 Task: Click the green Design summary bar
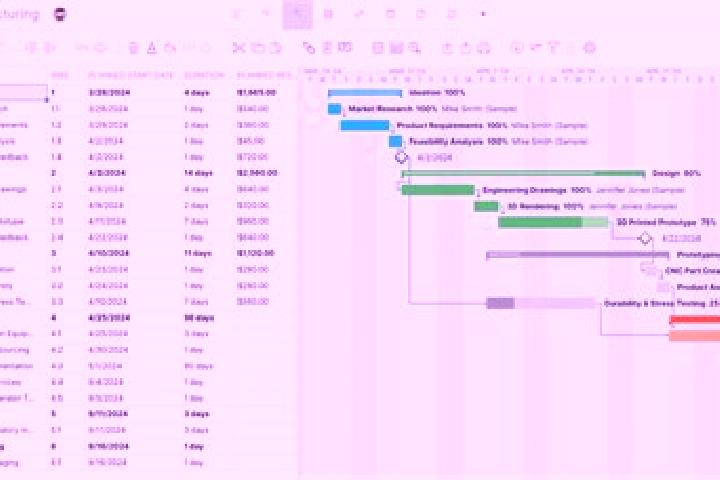(523, 173)
